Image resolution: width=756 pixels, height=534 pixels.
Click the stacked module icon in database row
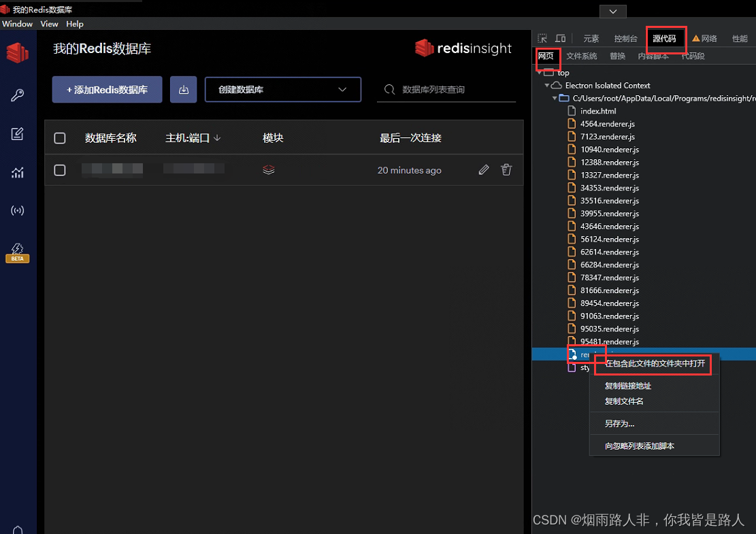pos(269,169)
